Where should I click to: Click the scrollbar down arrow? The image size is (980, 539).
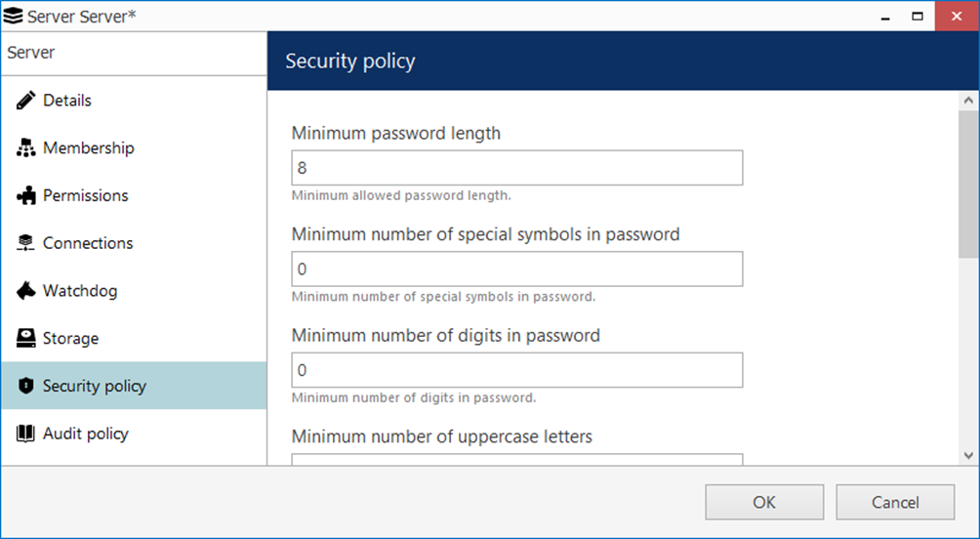click(968, 455)
